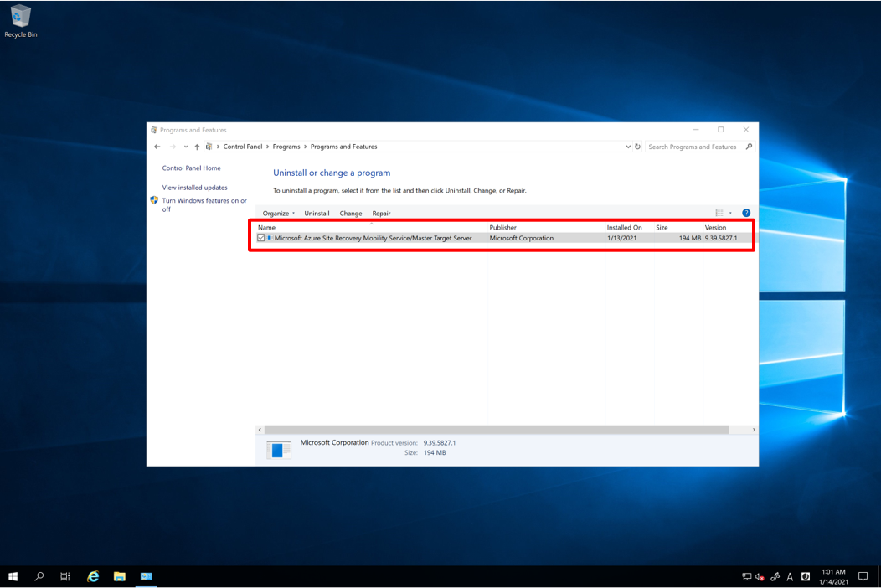Click Programs and Features breadcrumb segment
The height and width of the screenshot is (588, 881).
(344, 147)
